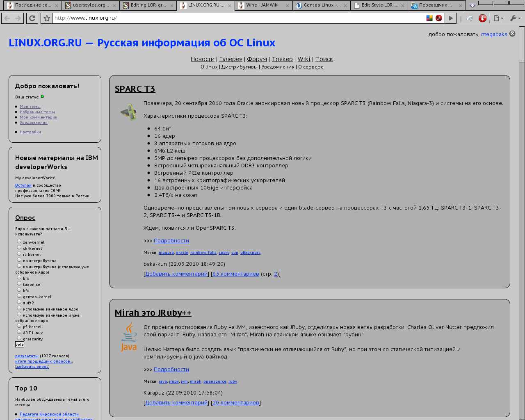
Task: Open the wrench settings menu
Action: tap(515, 18)
